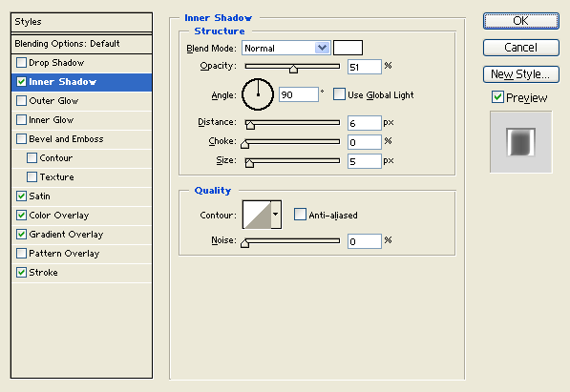The image size is (570, 392).
Task: Enable the Inner Glow checkbox
Action: pyautogui.click(x=21, y=119)
